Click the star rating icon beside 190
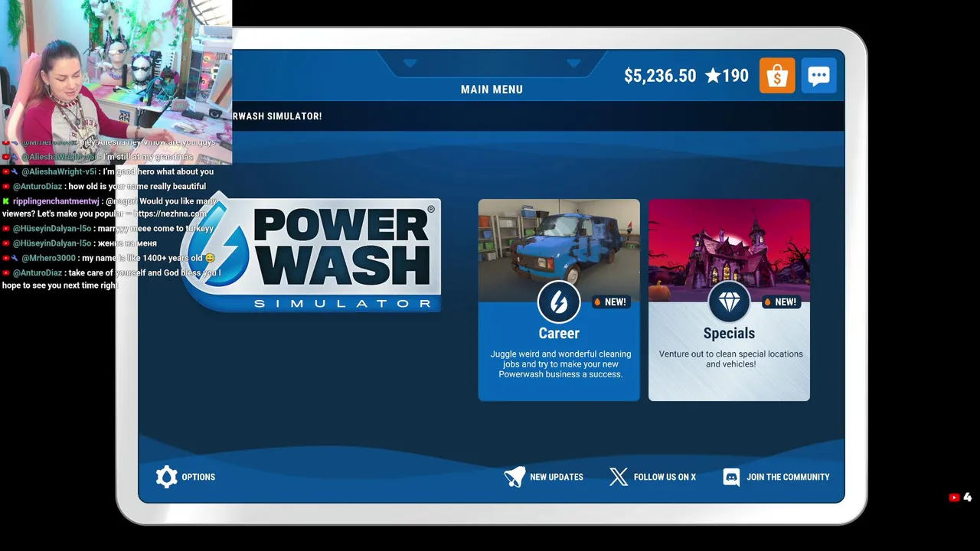 [x=712, y=76]
